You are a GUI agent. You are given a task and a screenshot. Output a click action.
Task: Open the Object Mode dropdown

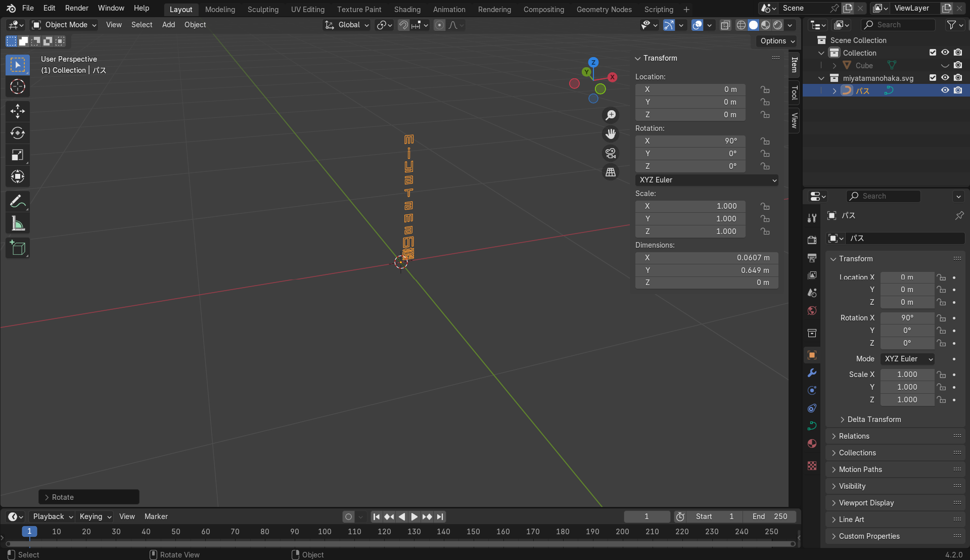coord(64,25)
